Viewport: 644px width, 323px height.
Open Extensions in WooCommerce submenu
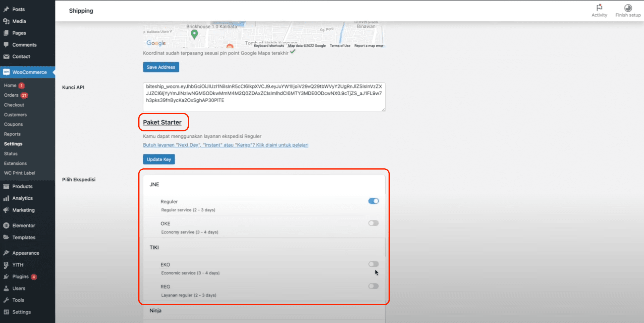coord(15,163)
